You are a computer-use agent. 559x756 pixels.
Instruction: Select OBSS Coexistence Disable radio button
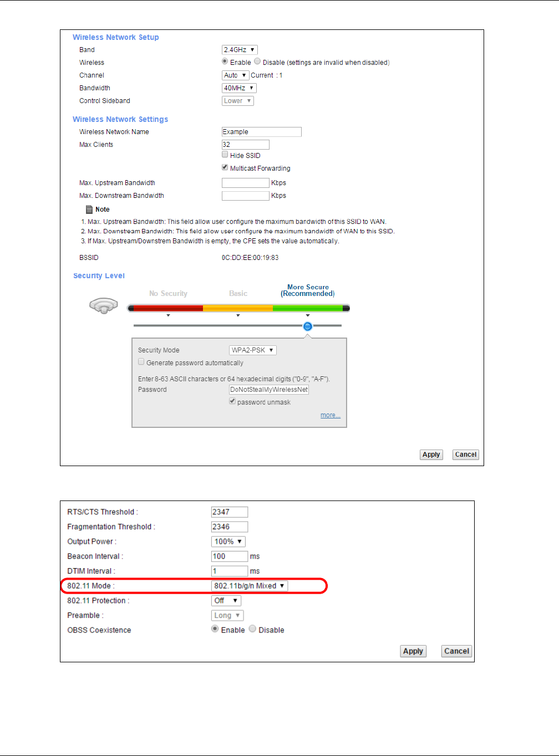(x=253, y=629)
